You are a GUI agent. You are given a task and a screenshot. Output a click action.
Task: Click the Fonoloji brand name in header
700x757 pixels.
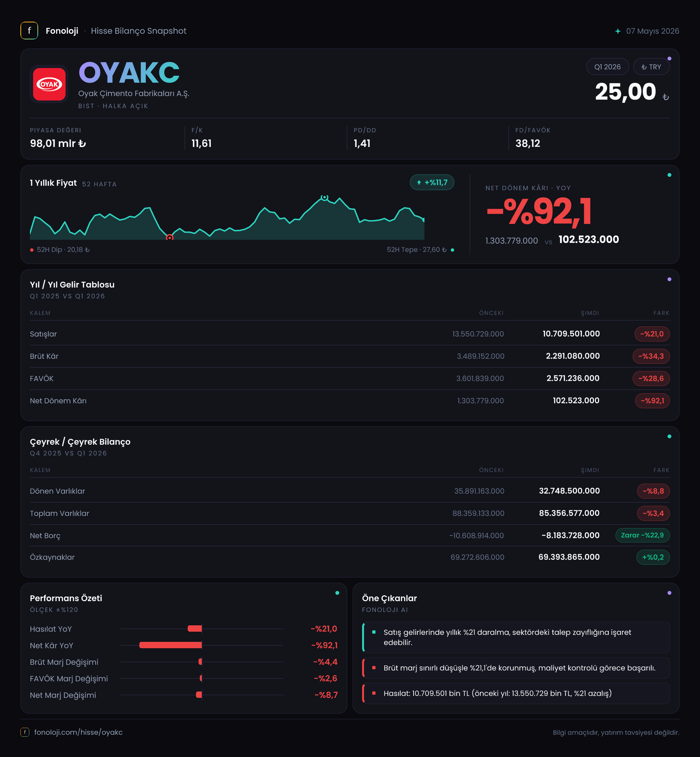(62, 31)
